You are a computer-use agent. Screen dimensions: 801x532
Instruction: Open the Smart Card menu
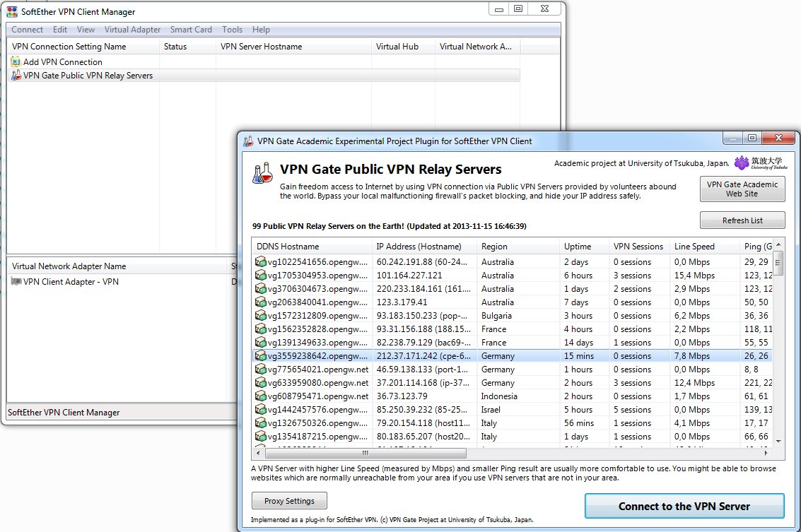(191, 30)
